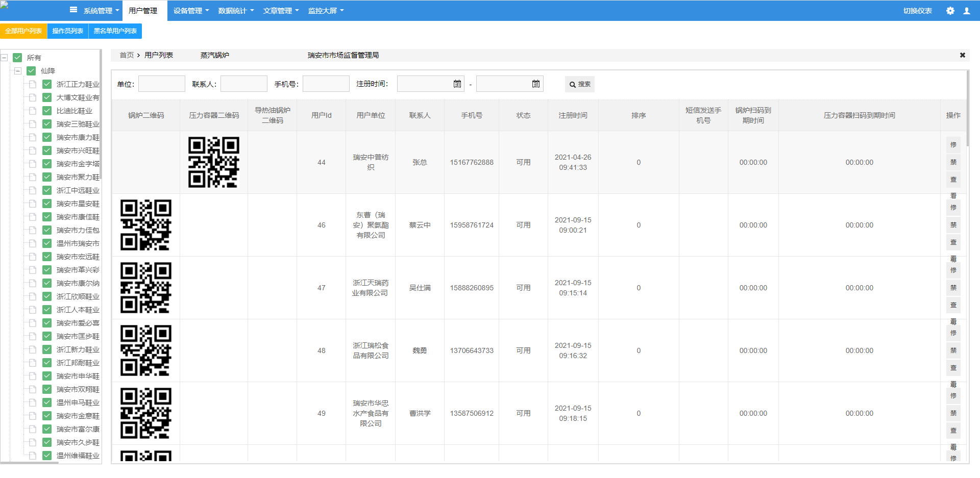Open settings via the gear icon
This screenshot has height=478, width=980.
click(x=950, y=11)
